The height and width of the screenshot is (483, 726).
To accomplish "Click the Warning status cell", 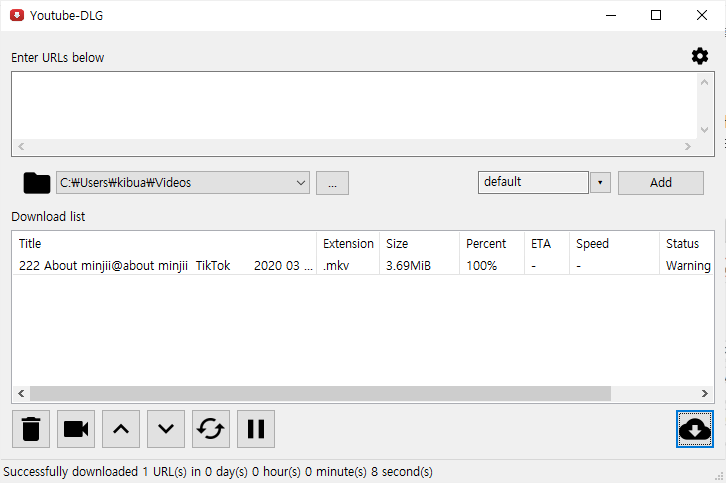I will tap(688, 266).
